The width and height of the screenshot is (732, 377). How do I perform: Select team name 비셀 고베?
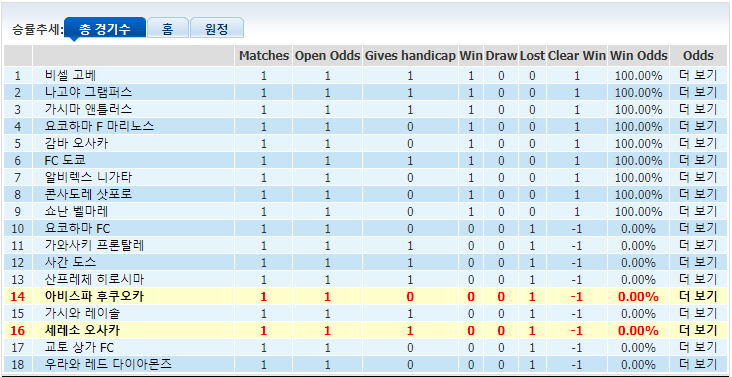click(70, 76)
